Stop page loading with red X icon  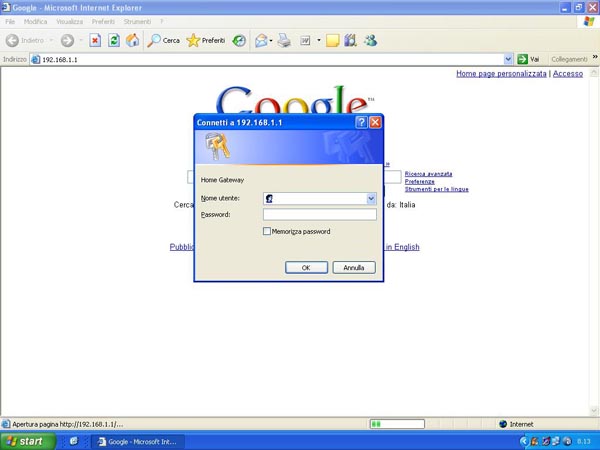point(95,40)
